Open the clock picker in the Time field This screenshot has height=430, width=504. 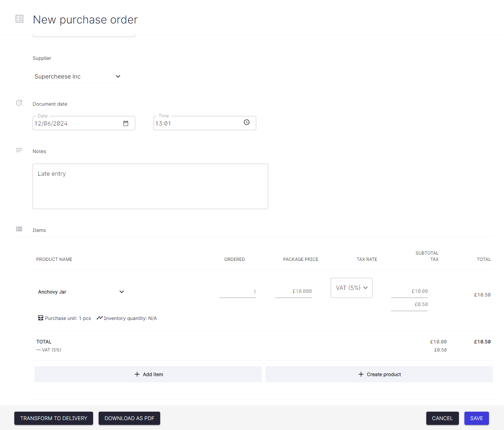coord(246,122)
